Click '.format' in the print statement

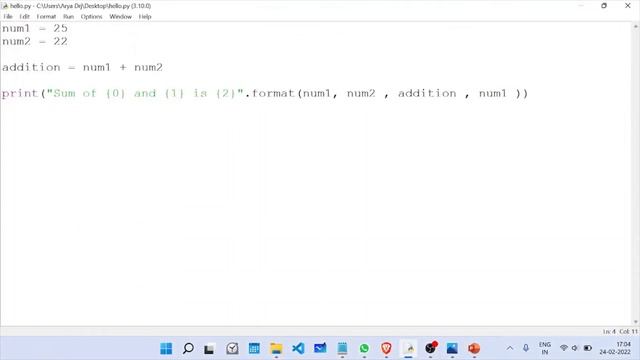point(270,93)
